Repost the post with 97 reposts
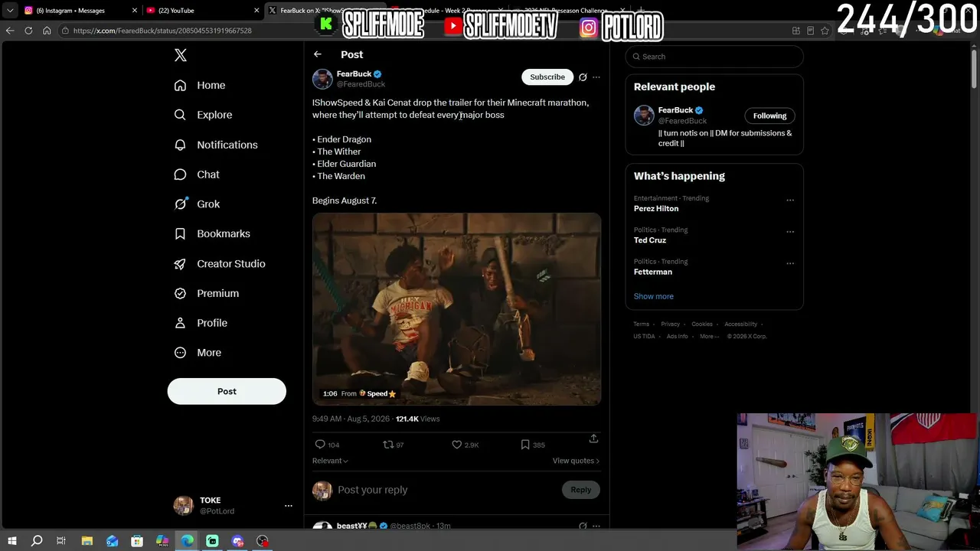Screen dimensions: 980x551 388,445
